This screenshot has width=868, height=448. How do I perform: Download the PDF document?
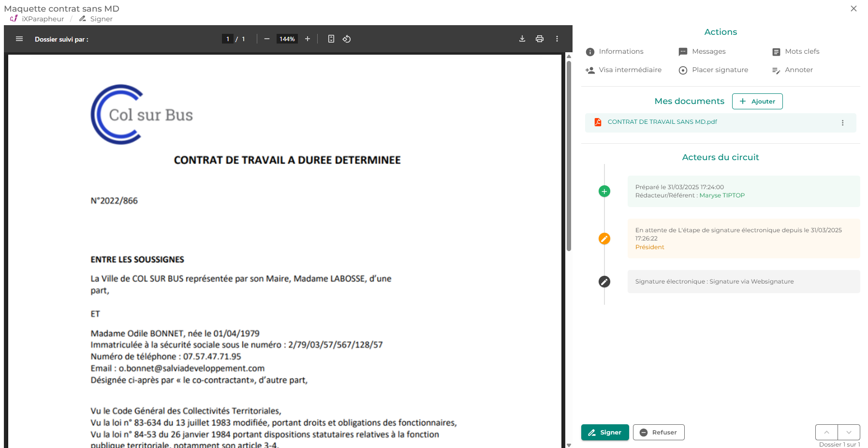[522, 39]
